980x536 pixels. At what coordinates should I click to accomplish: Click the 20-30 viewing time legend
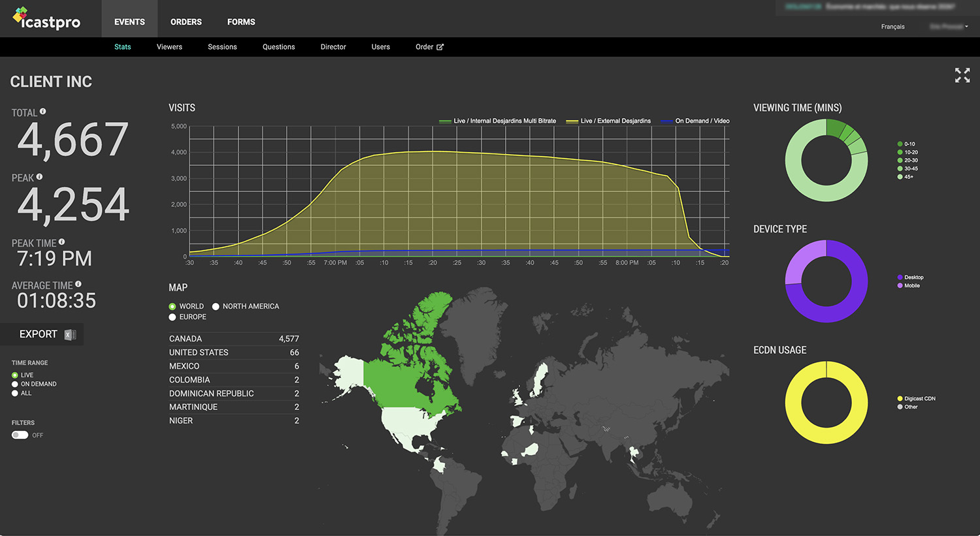[x=907, y=161]
